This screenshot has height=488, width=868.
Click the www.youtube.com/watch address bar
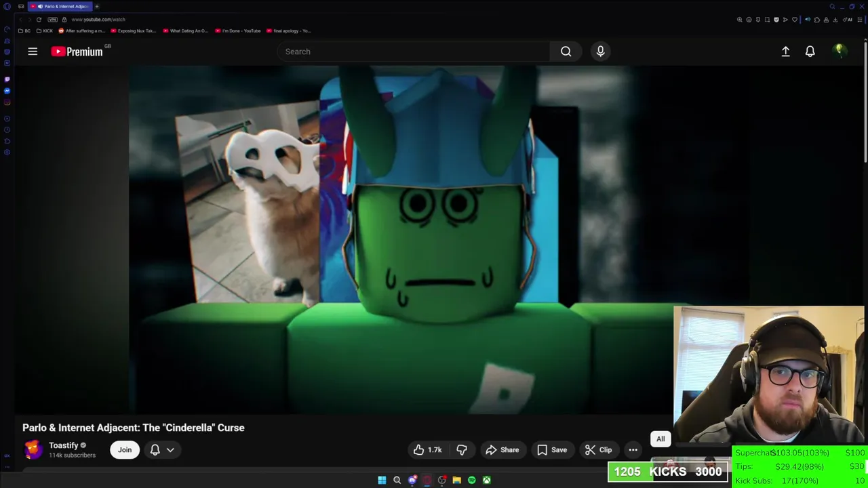click(98, 20)
